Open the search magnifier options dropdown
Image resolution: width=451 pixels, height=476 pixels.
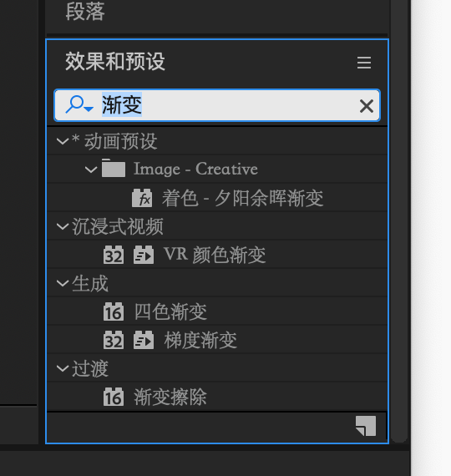pyautogui.click(x=79, y=104)
